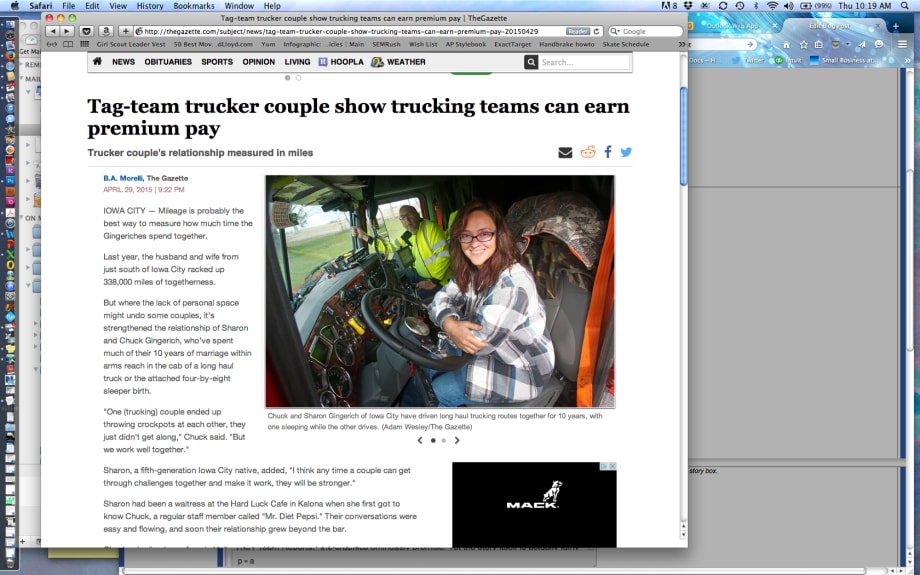The height and width of the screenshot is (575, 920).
Task: Open author B.A. Morelli link
Action: point(123,178)
